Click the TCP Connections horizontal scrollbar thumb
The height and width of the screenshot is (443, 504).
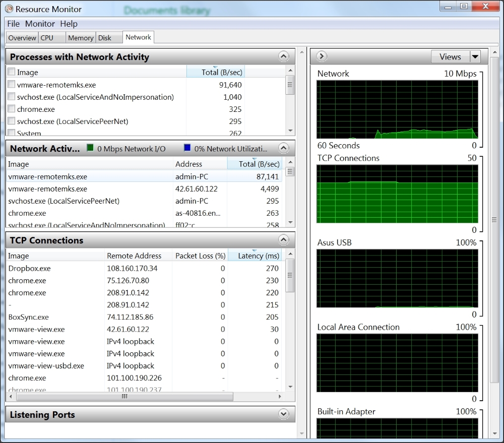coord(124,397)
